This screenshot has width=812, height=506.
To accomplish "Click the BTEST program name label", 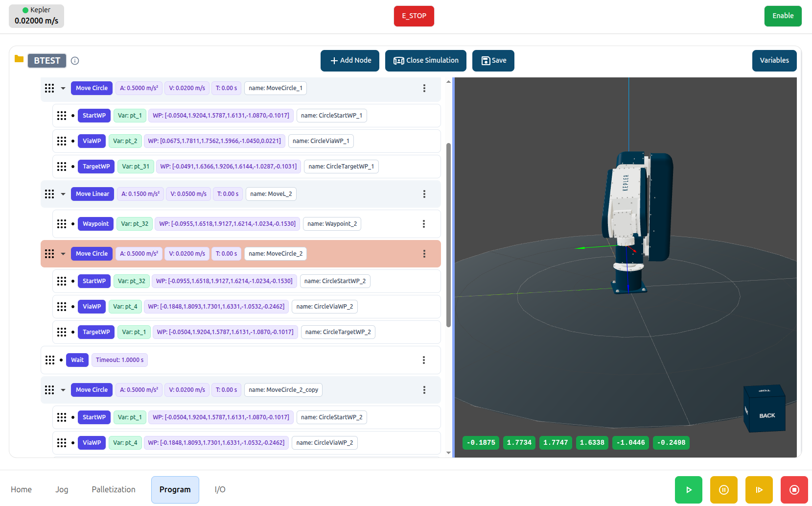I will (47, 61).
